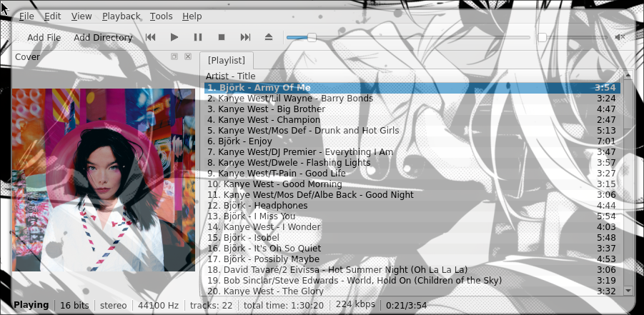Select track 20 The Glory
The height and width of the screenshot is (315, 644).
[x=412, y=291]
